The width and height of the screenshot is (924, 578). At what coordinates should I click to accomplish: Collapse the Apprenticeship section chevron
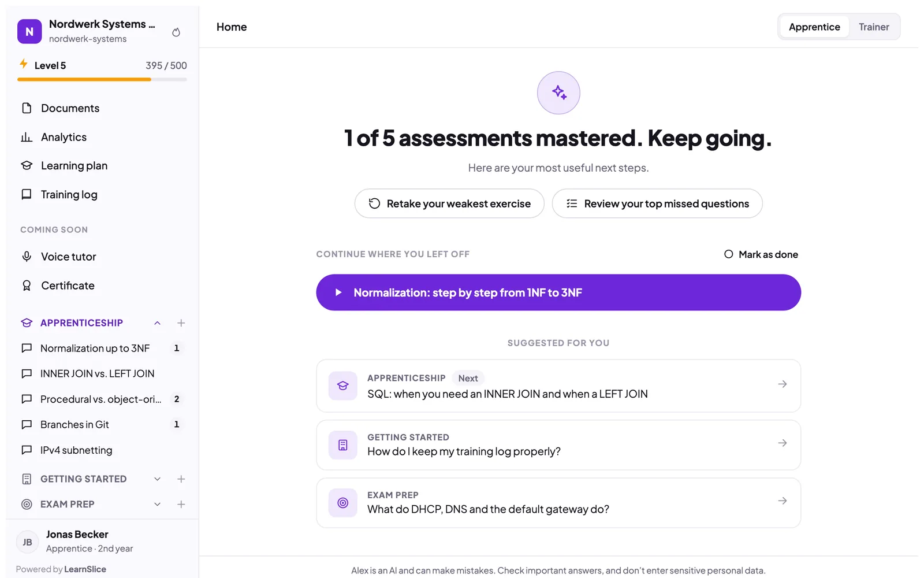point(157,323)
